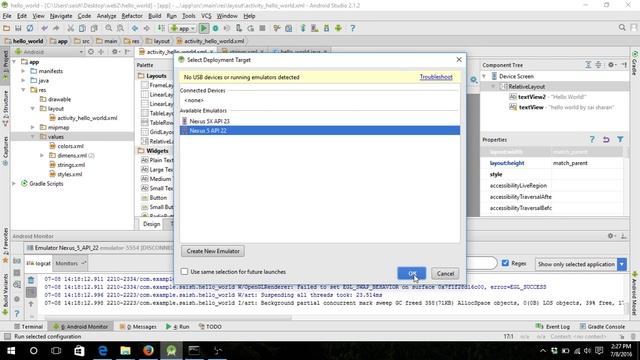The width and height of the screenshot is (640, 360).
Task: Click the Synchronize toolbar icon
Action: click(x=30, y=28)
